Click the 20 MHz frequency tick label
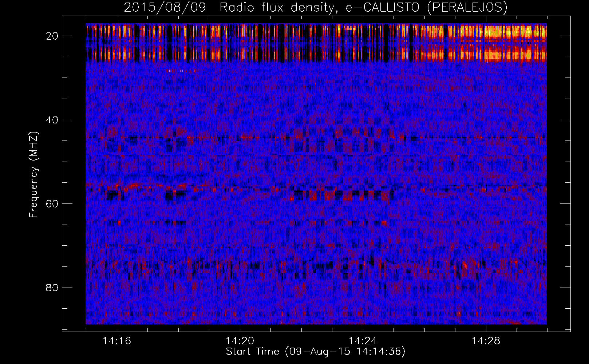 pyautogui.click(x=52, y=36)
